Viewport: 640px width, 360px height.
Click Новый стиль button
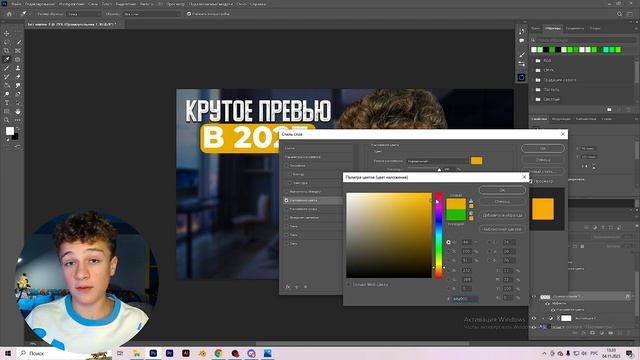[x=543, y=171]
